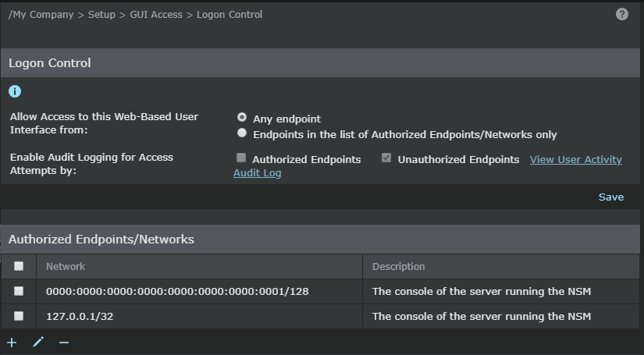Sort by the Description column header
The width and height of the screenshot is (644, 355).
501,266
